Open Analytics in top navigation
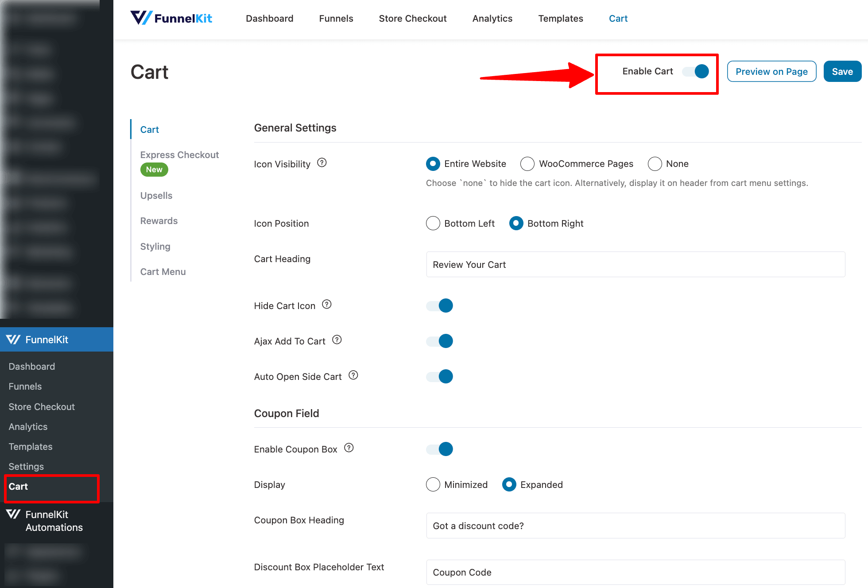 point(492,19)
